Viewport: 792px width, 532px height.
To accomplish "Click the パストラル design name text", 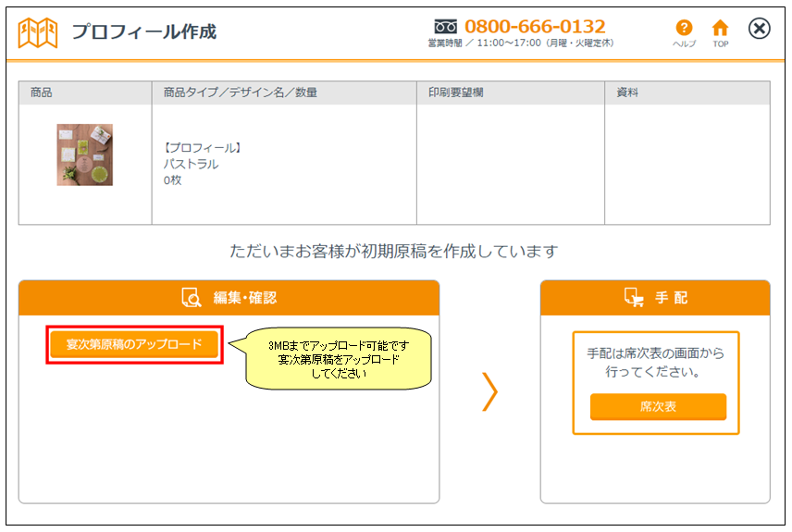I will point(192,164).
